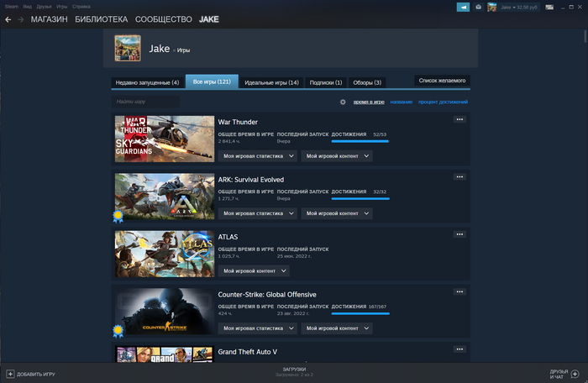The height and width of the screenshot is (383, 588).
Task: Click the forward navigation arrow
Action: (20, 18)
